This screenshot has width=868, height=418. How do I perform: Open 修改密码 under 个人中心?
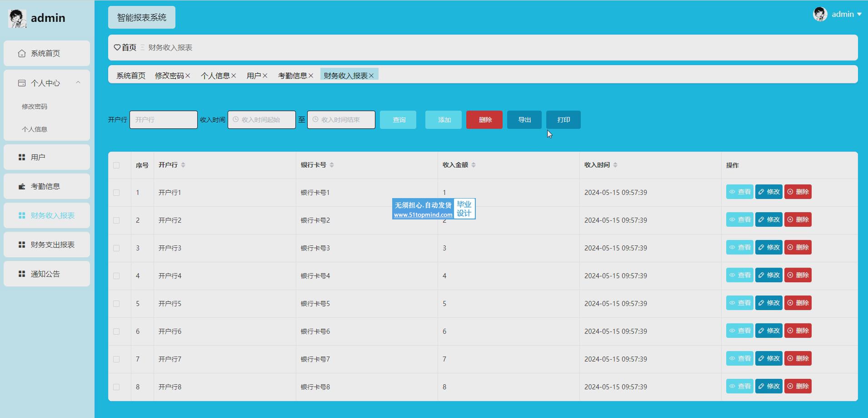pos(35,106)
